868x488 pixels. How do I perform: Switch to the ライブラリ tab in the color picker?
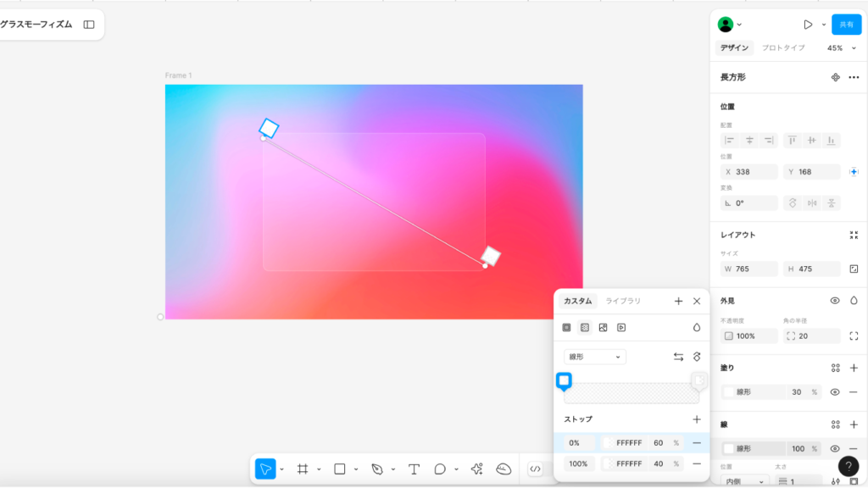click(x=623, y=301)
